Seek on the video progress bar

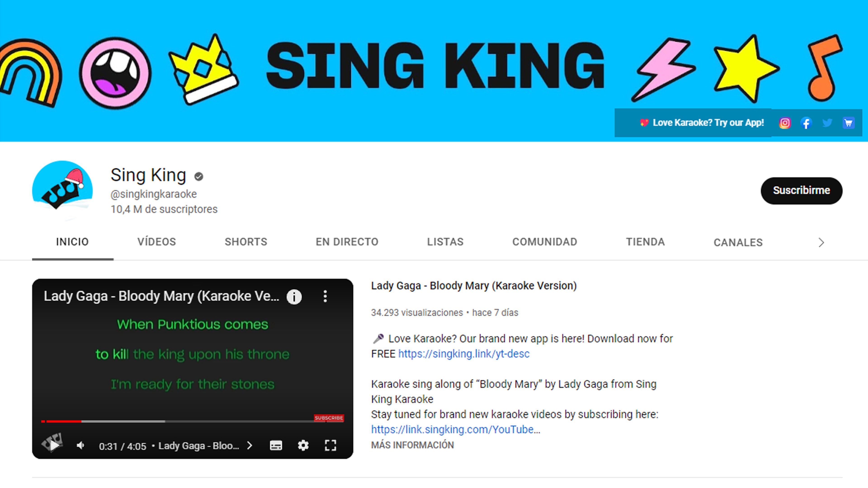pos(192,421)
